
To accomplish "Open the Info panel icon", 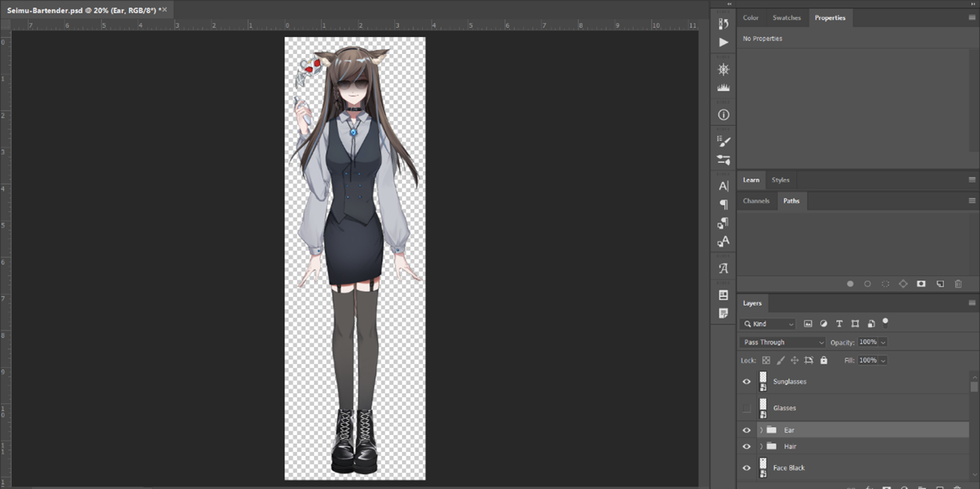I will 723,114.
